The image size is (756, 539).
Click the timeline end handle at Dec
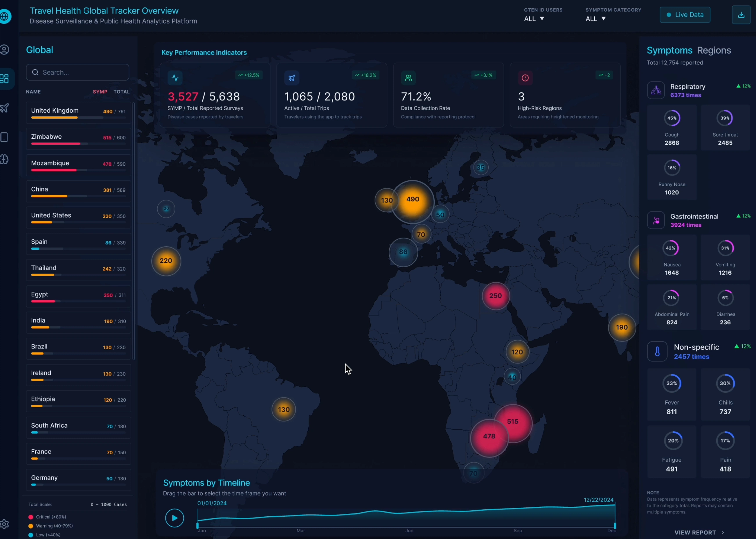(615, 525)
